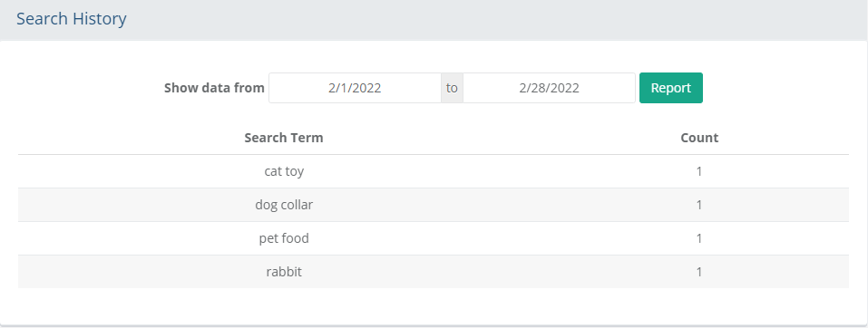Select the rabbit search term row
The height and width of the screenshot is (328, 868).
pos(433,272)
